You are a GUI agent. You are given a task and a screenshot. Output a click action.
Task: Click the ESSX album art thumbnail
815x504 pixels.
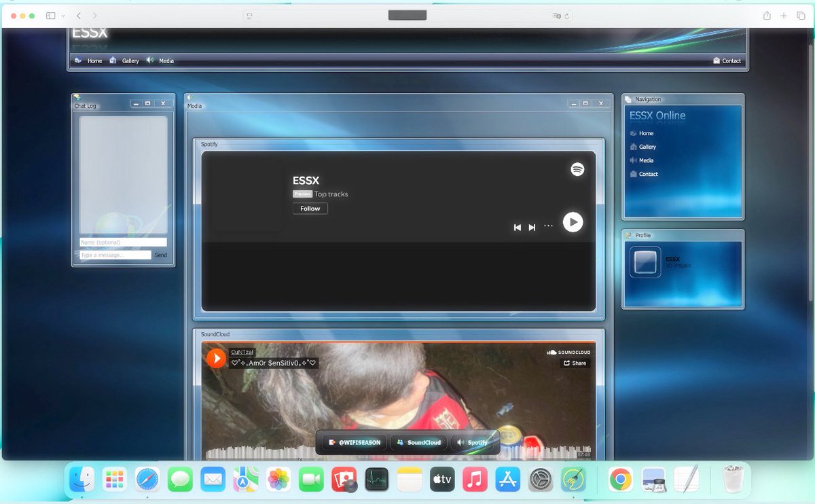pyautogui.click(x=247, y=196)
